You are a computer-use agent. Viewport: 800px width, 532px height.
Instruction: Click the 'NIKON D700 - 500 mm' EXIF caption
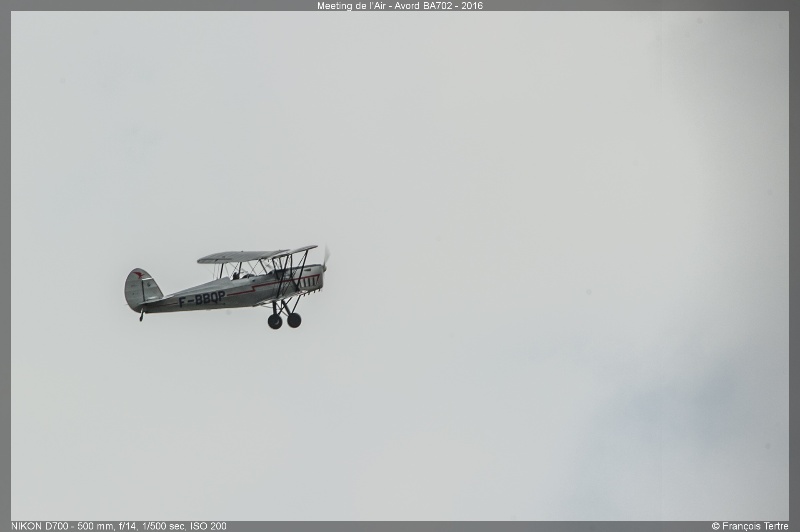click(119, 526)
